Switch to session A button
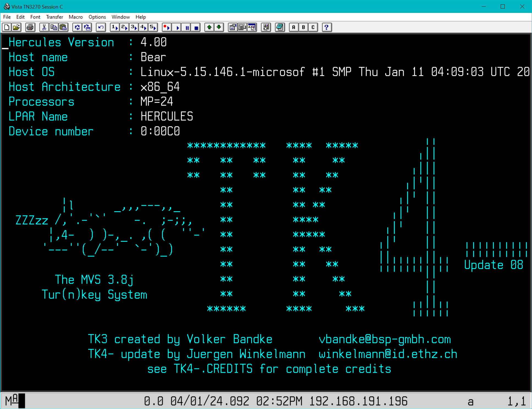 pos(294,27)
